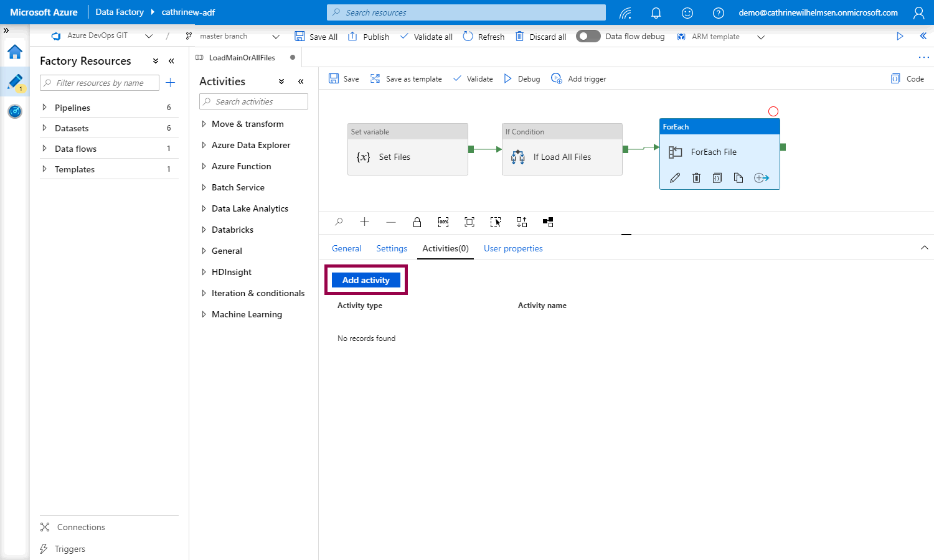Click the auto align layout icon
The image size is (934, 560).
[522, 222]
